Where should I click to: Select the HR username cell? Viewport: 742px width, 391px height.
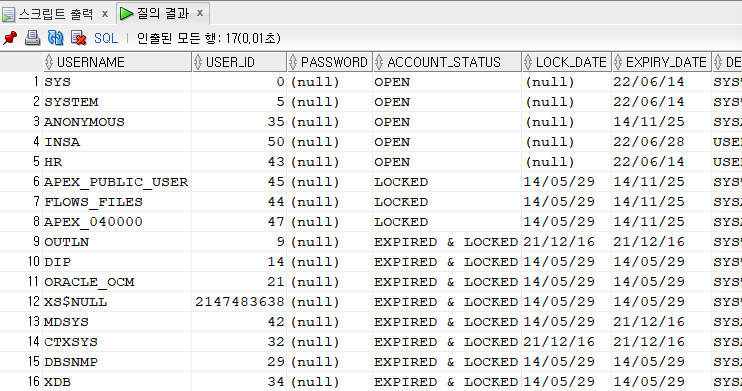click(117, 162)
